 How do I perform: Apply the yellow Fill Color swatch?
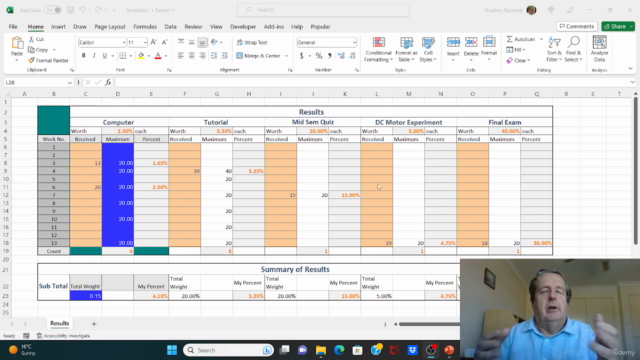(x=141, y=56)
